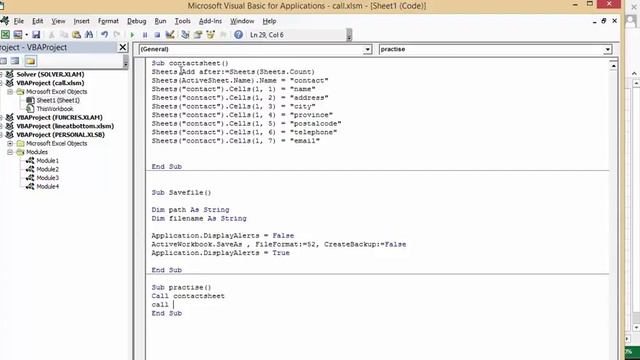Open Find with the binoculars icon

(89, 35)
